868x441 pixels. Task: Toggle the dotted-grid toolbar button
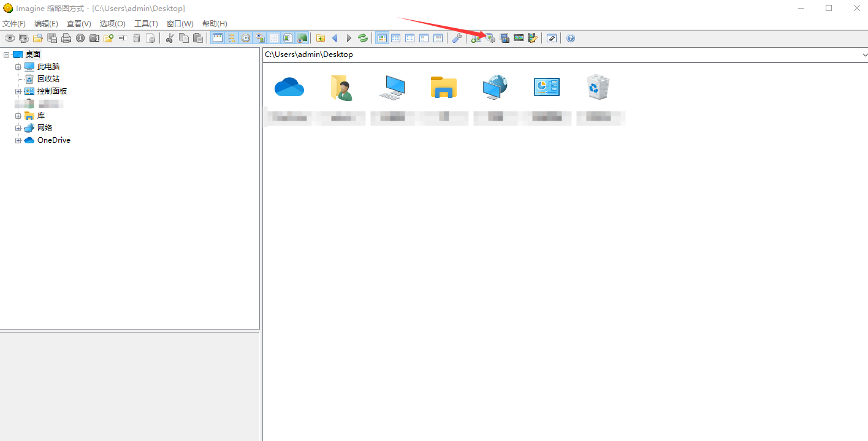pyautogui.click(x=274, y=38)
